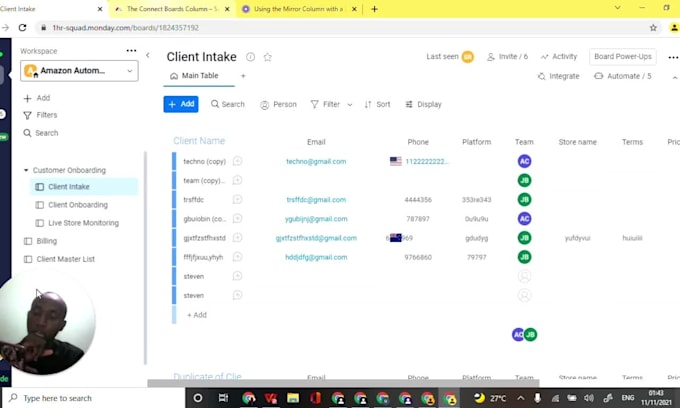The height and width of the screenshot is (408, 680).
Task: Open Billing board in sidebar
Action: [x=46, y=241]
